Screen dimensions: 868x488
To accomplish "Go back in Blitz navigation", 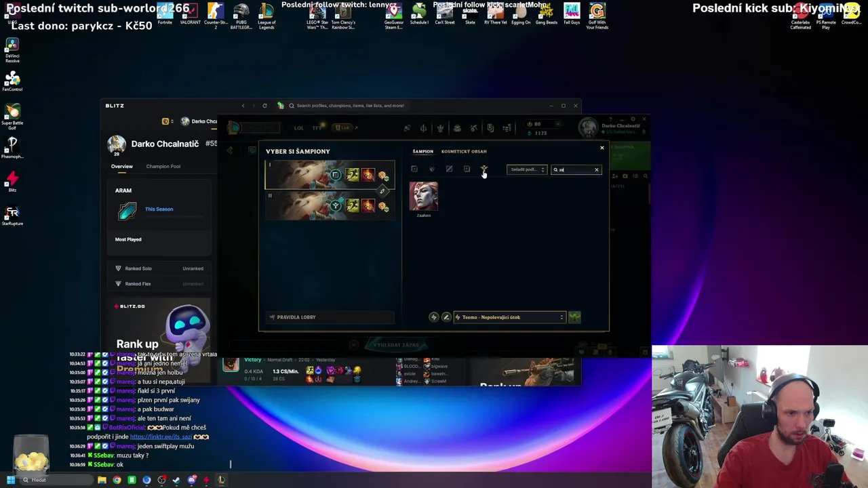I will click(243, 106).
